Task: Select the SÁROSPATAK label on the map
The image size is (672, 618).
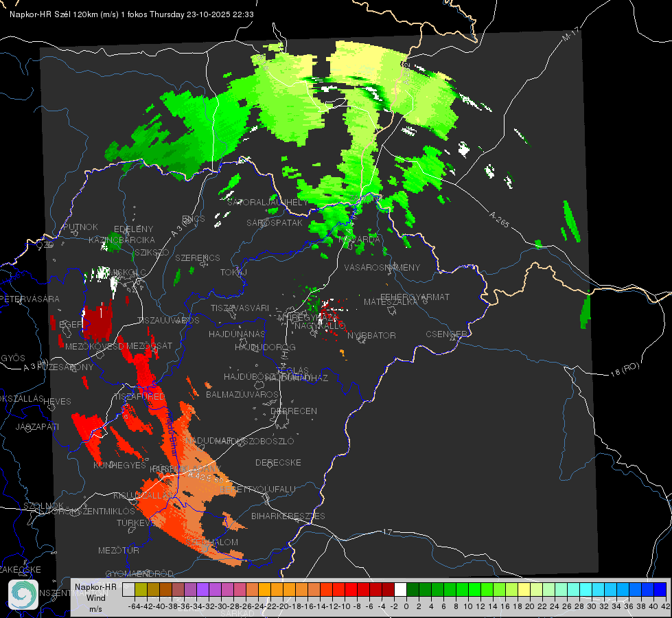Action: point(275,222)
